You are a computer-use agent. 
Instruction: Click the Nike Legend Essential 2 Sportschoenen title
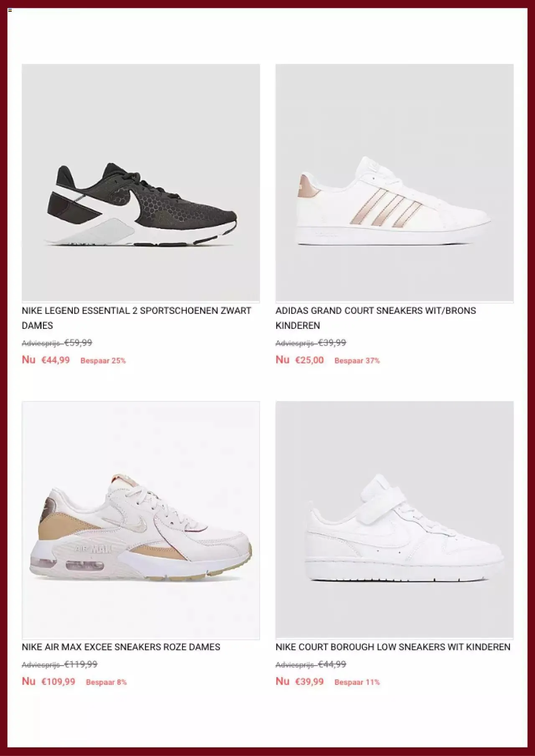point(136,318)
